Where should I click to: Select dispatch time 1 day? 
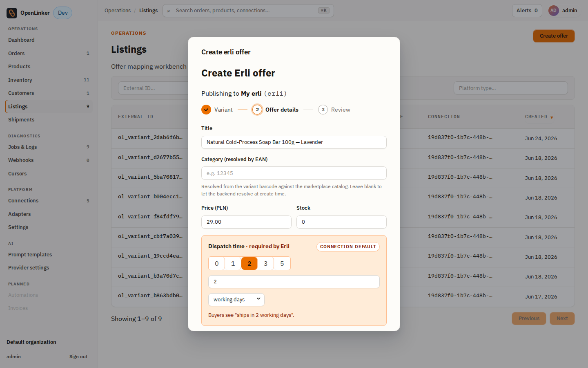233,263
